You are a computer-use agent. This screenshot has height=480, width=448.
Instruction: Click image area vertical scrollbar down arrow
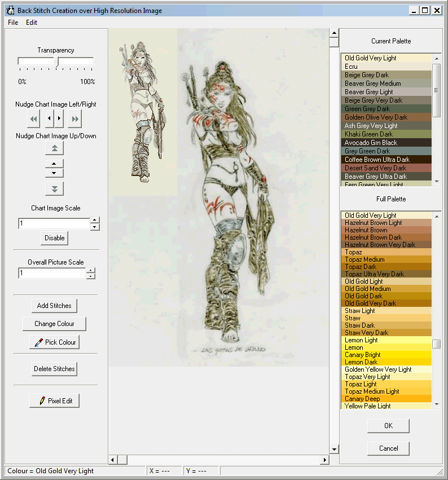pyautogui.click(x=334, y=450)
